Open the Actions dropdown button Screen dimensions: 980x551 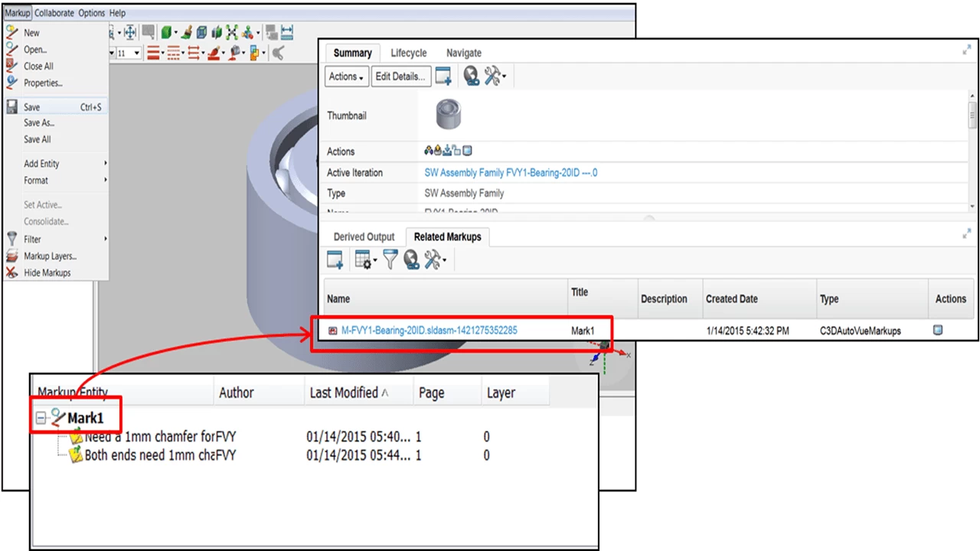point(346,77)
